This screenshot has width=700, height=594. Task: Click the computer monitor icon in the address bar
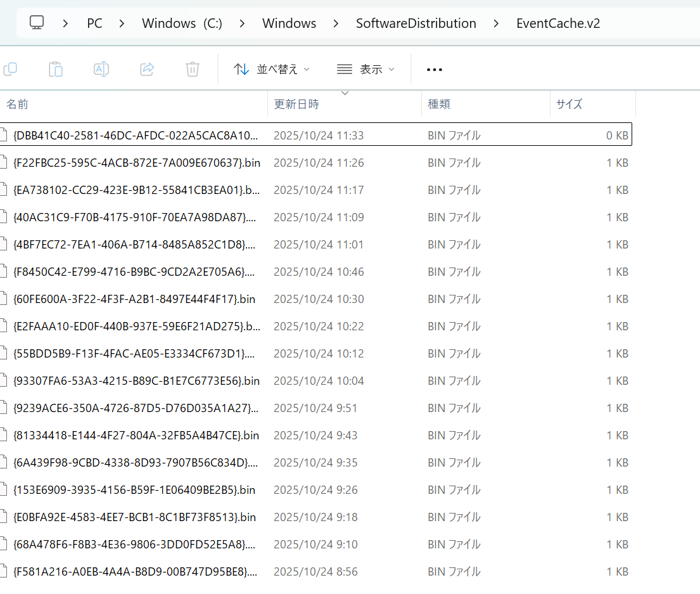click(x=37, y=22)
